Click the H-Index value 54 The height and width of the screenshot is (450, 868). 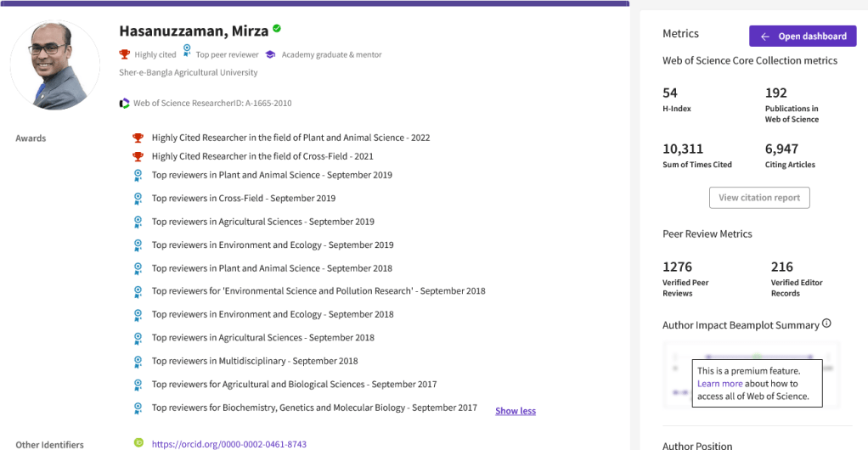pyautogui.click(x=670, y=93)
